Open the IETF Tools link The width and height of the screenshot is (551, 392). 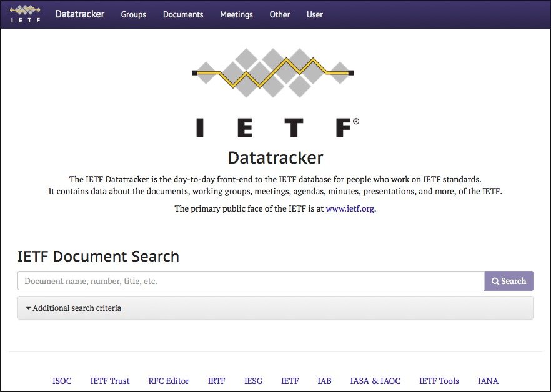[439, 381]
